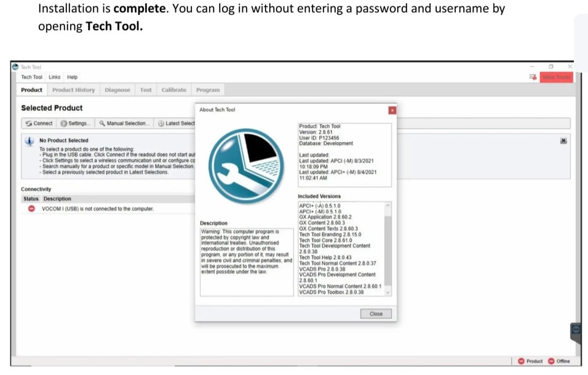Screen dimensions: 588x375
Task: Open the Tech Tool menu
Action: pyautogui.click(x=31, y=77)
